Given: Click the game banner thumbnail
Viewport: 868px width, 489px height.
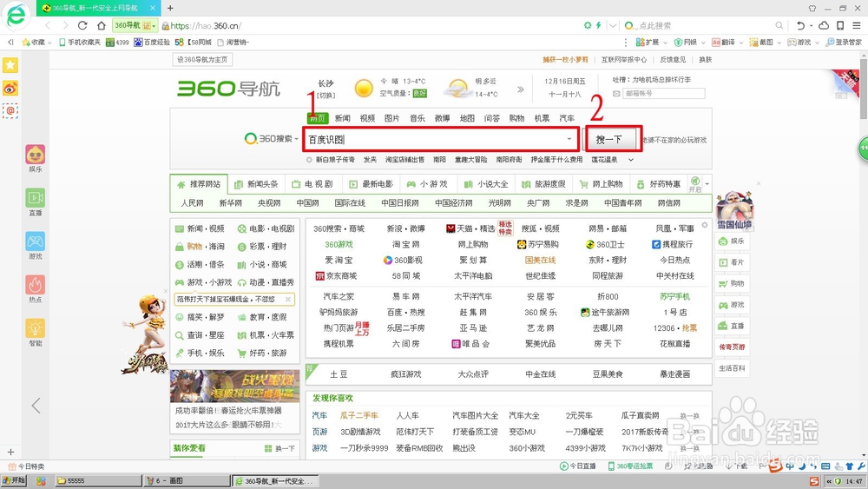Looking at the screenshot, I should (x=234, y=386).
